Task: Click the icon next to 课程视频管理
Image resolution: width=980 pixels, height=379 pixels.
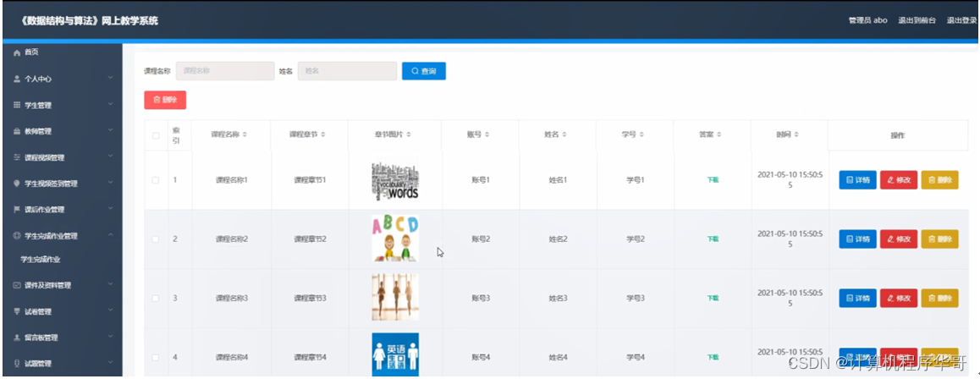Action: [17, 158]
